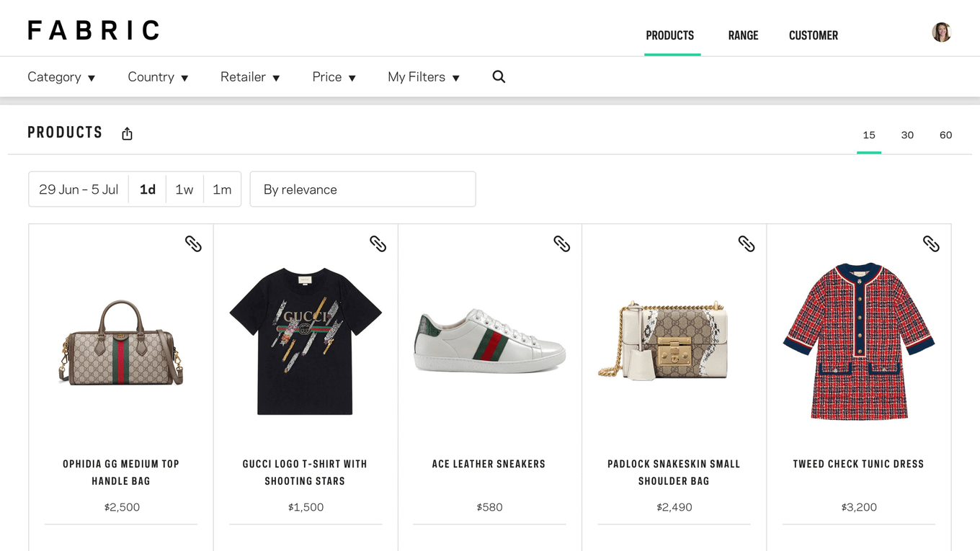Switch time range to 1m

coord(222,189)
